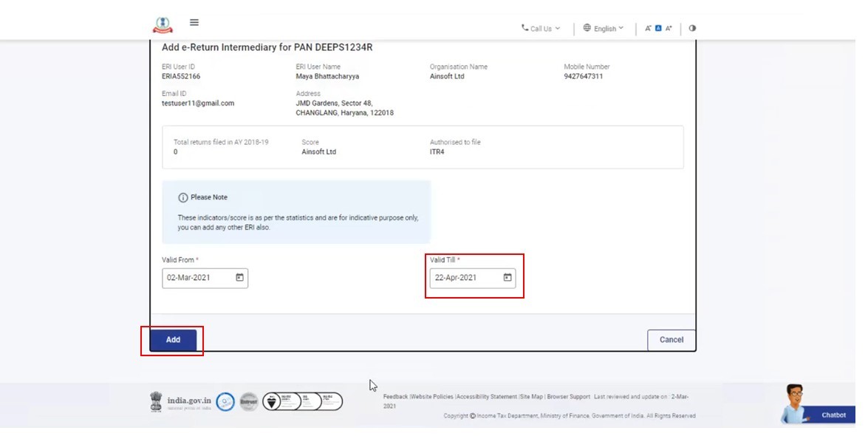Open the Website Policies link
This screenshot has height=436, width=868.
(x=432, y=397)
